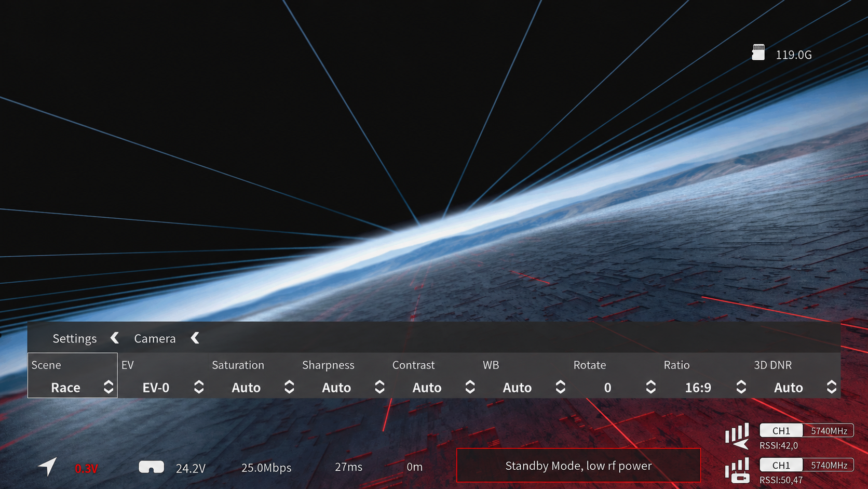This screenshot has width=868, height=489.
Task: Adjust Contrast stepper arrows
Action: pyautogui.click(x=470, y=387)
